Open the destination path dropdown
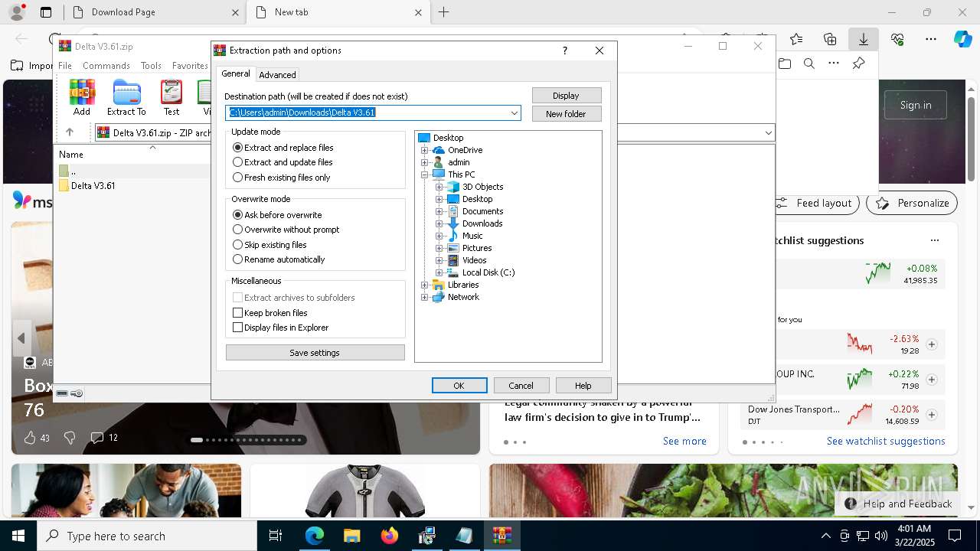Image resolution: width=980 pixels, height=551 pixels. coord(514,113)
